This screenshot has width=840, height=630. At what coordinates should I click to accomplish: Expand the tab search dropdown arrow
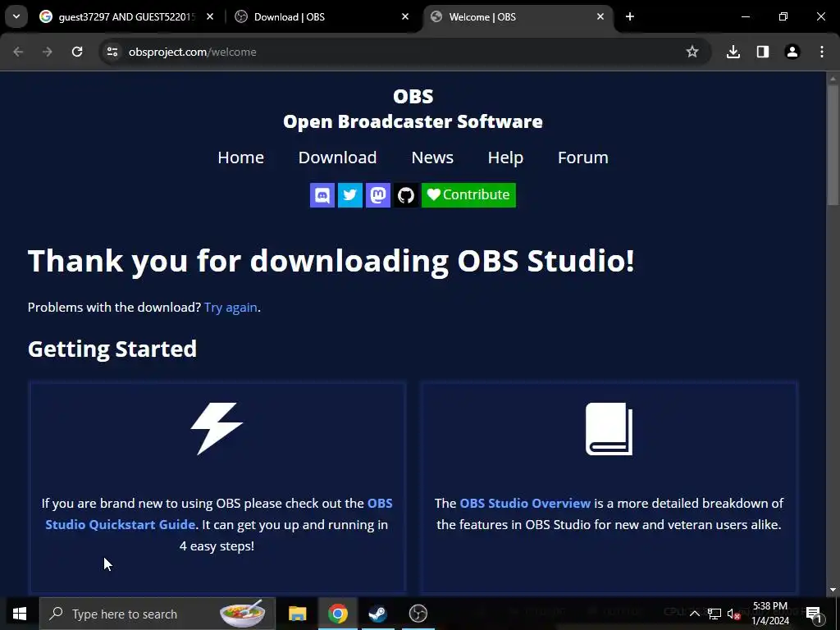pyautogui.click(x=16, y=17)
